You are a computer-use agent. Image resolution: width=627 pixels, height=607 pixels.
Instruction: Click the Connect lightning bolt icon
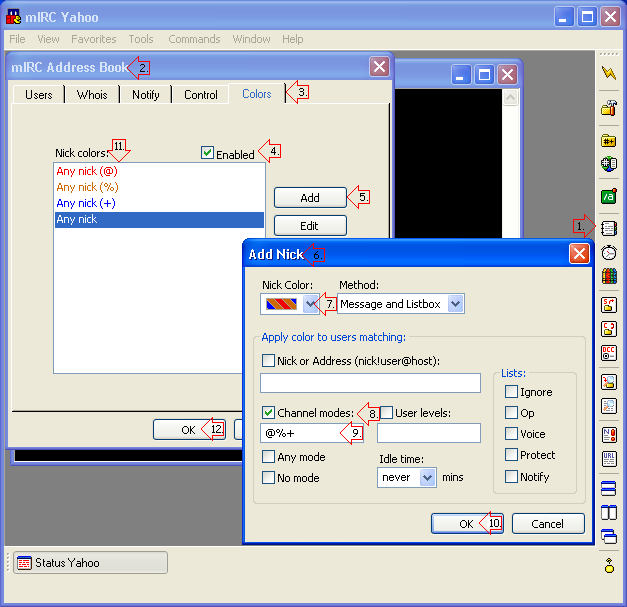point(609,73)
